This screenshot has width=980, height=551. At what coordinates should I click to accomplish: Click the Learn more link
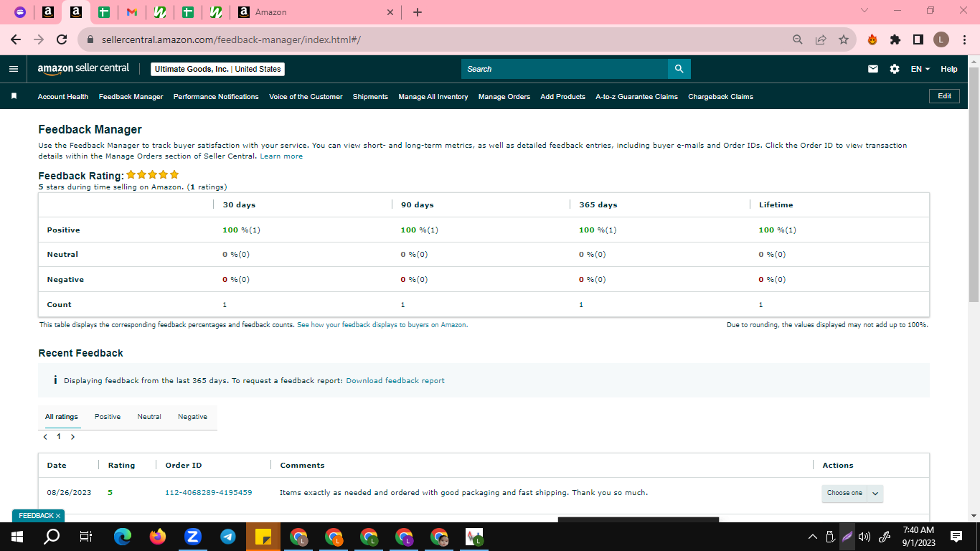pos(281,156)
